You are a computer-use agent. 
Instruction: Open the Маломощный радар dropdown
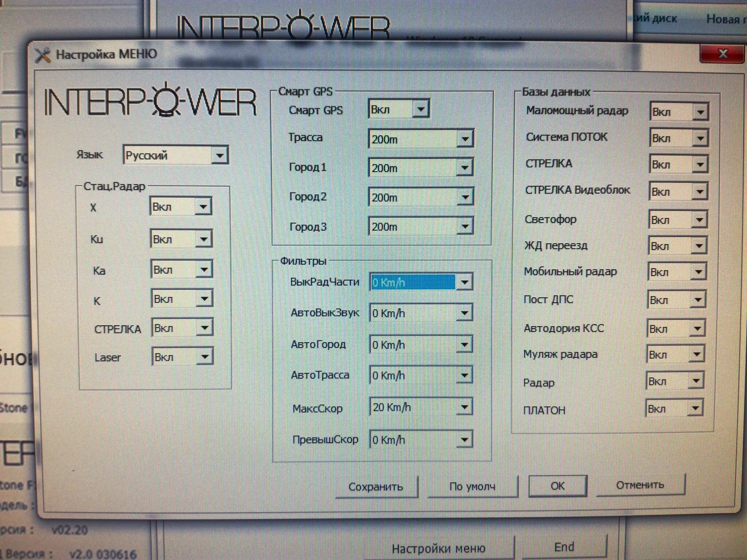(x=679, y=112)
